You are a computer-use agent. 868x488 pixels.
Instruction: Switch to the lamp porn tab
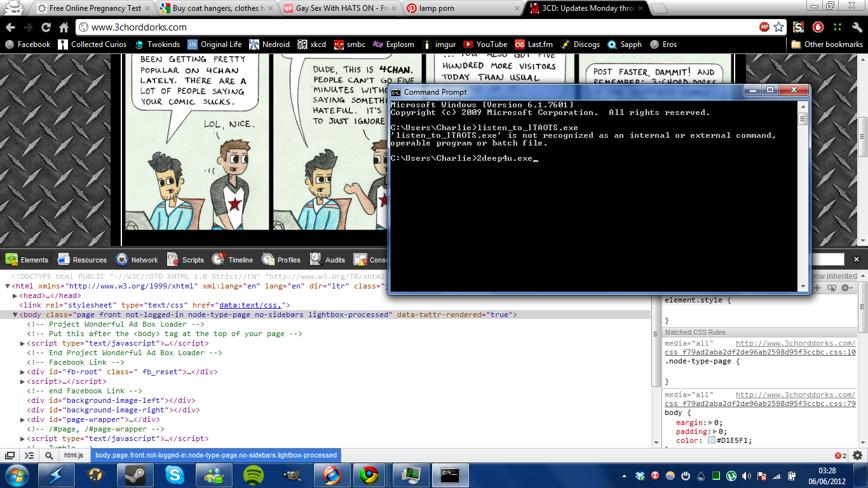point(465,9)
